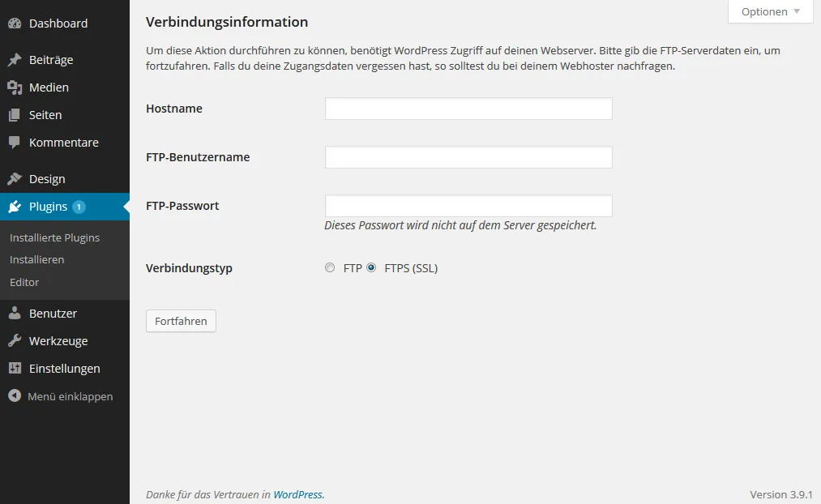Click the Seiten pages icon
The image size is (821, 504).
click(15, 115)
